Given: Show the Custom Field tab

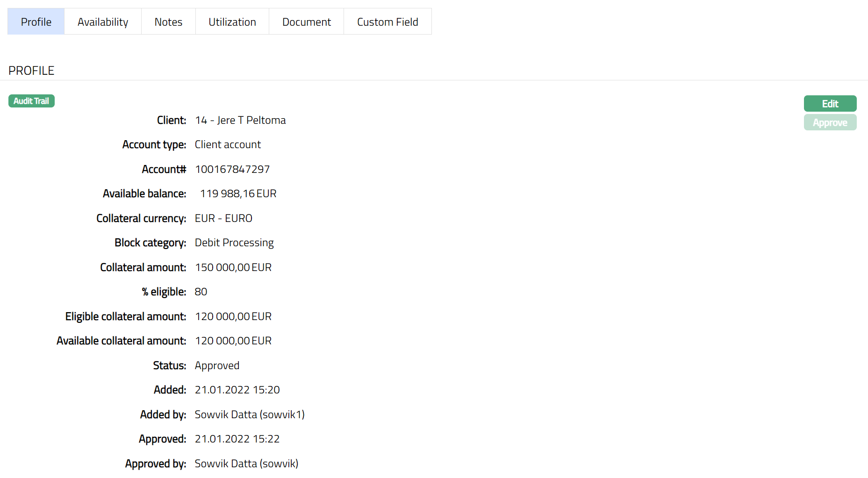Looking at the screenshot, I should click(x=387, y=22).
